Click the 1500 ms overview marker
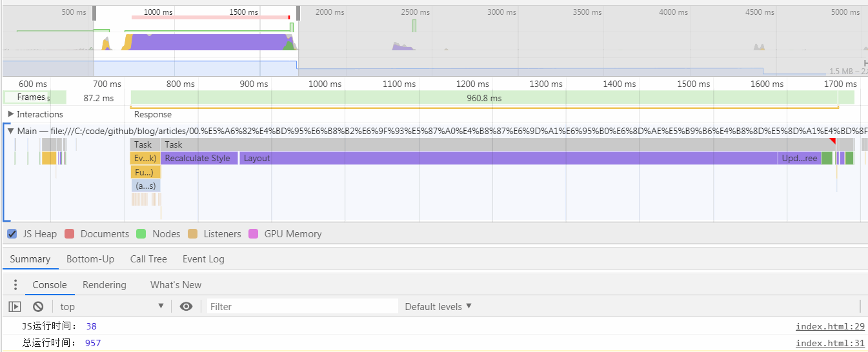868x352 pixels. pos(244,12)
